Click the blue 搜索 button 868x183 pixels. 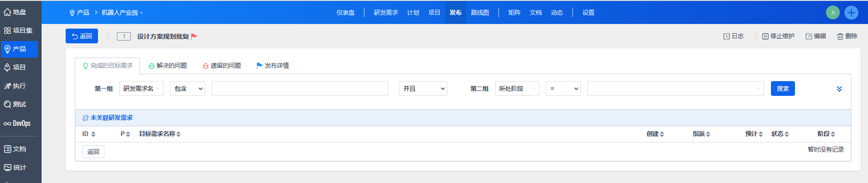[x=783, y=89]
